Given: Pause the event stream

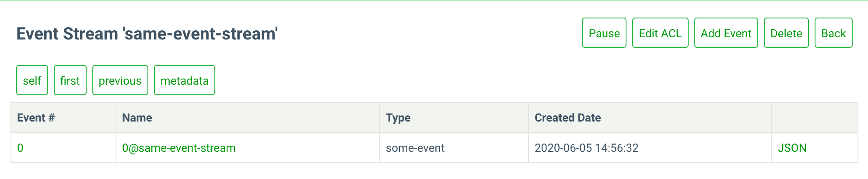Looking at the screenshot, I should [604, 33].
